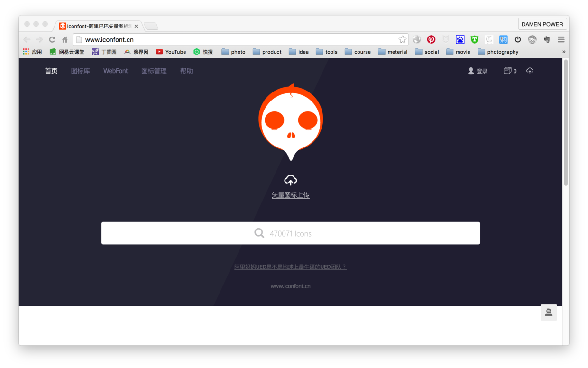Click the green shield T extension
Image resolution: width=588 pixels, height=368 pixels.
(474, 39)
